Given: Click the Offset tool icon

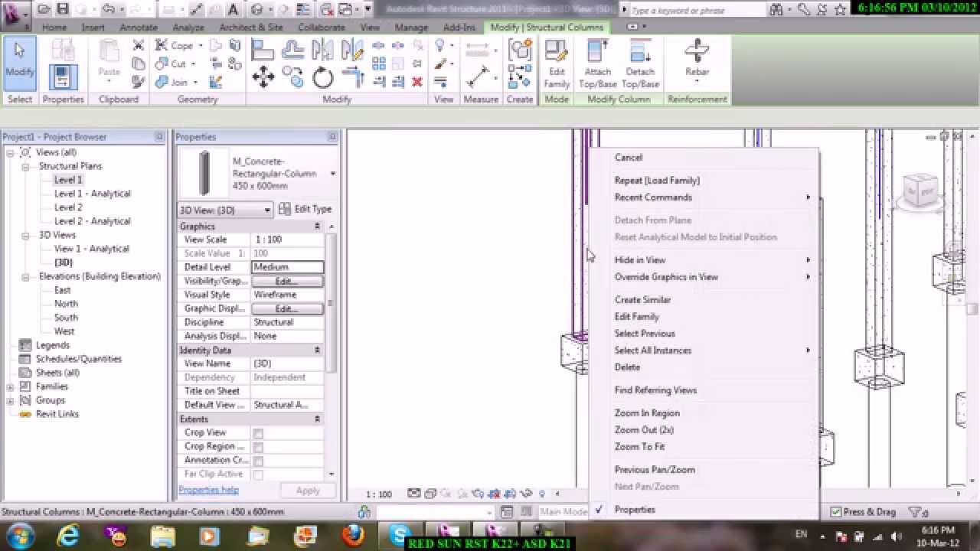Looking at the screenshot, I should click(292, 50).
